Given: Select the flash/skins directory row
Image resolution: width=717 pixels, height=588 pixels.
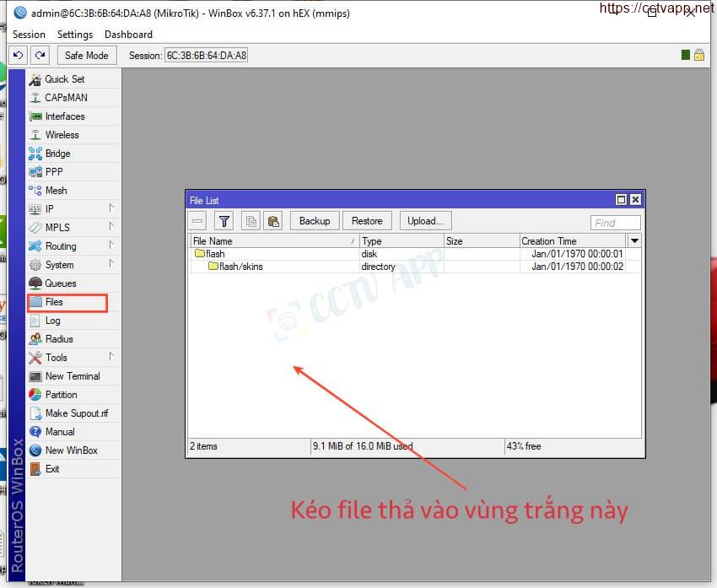Looking at the screenshot, I should 240,267.
